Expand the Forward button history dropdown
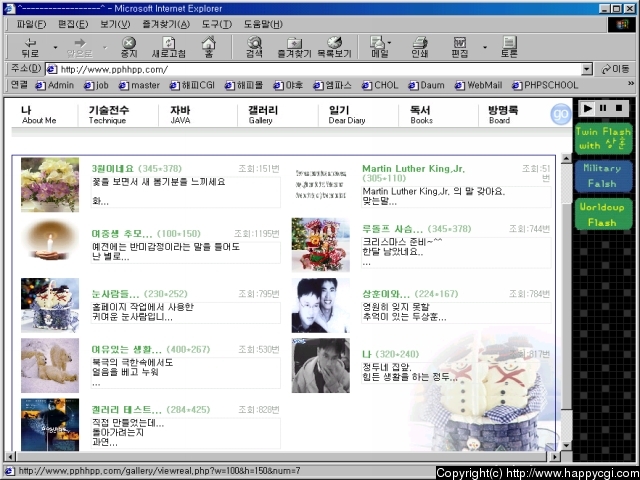Screen dimensions: 640x480 tap(105, 47)
